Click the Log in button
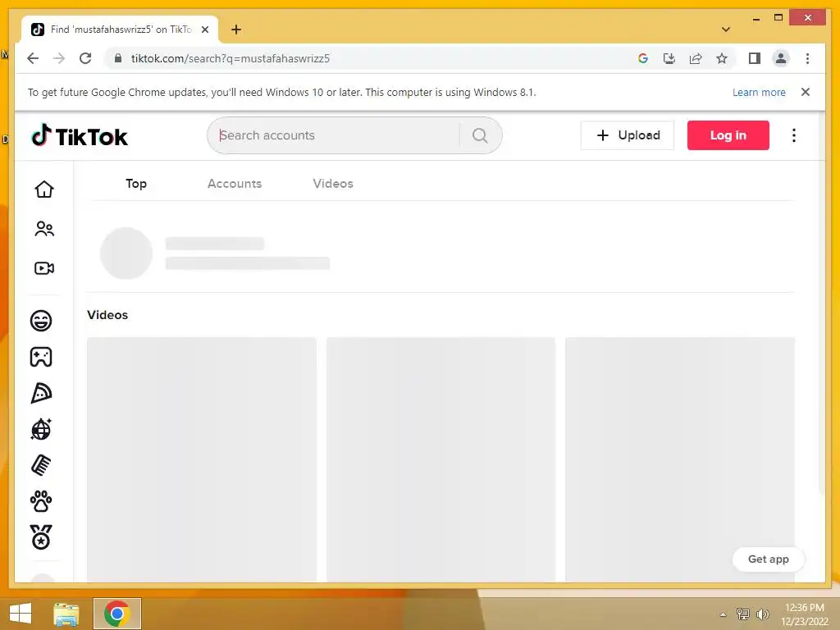The height and width of the screenshot is (630, 840). (728, 135)
